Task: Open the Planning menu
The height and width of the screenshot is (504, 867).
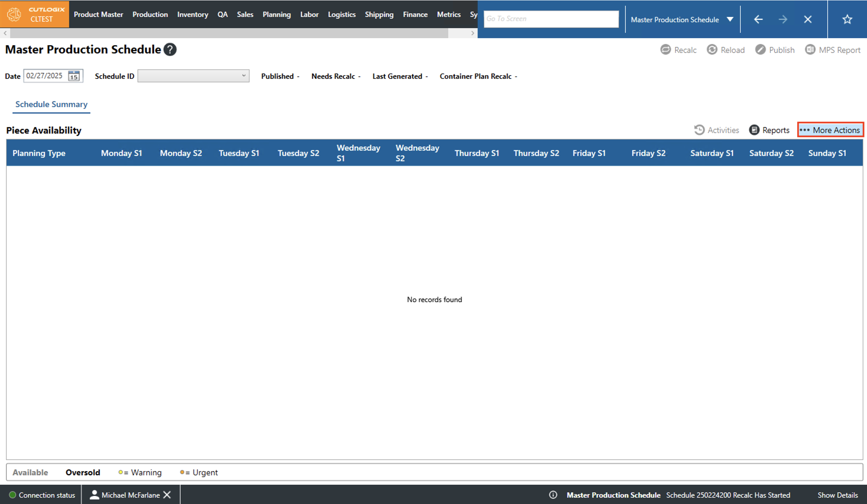Action: click(x=276, y=14)
